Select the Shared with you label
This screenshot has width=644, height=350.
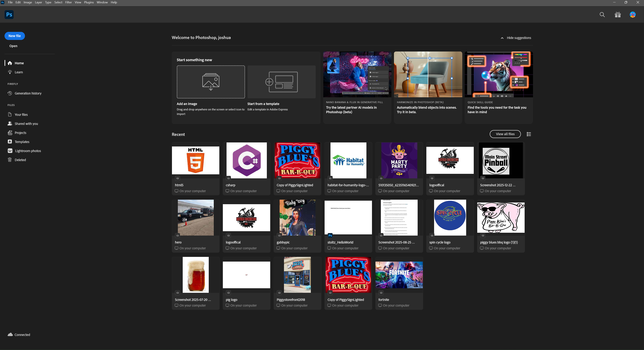point(26,124)
